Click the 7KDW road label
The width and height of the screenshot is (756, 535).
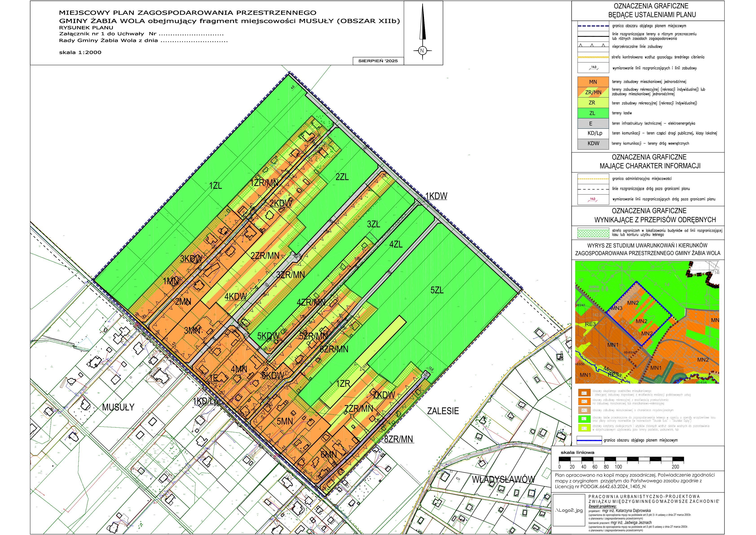(384, 395)
